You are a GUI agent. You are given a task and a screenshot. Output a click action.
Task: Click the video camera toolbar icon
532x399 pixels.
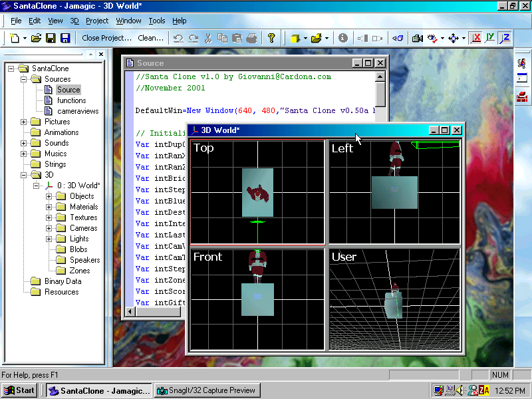click(x=418, y=39)
